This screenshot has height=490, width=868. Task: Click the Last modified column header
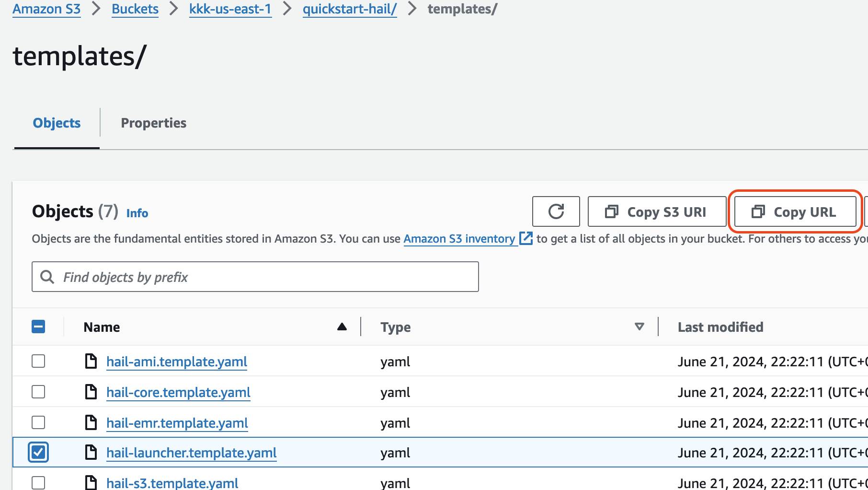[x=720, y=327]
